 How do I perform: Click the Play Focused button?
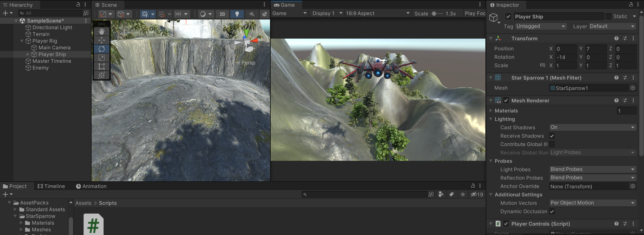pos(475,13)
